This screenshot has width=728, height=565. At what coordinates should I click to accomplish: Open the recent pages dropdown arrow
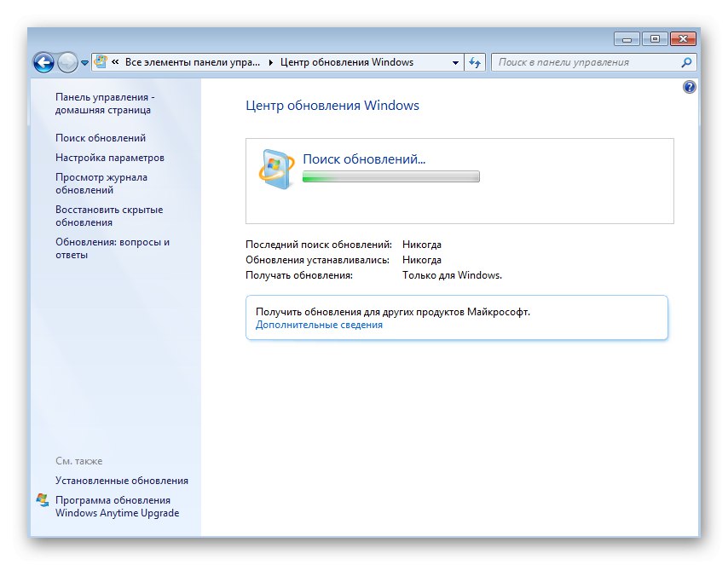click(x=84, y=63)
